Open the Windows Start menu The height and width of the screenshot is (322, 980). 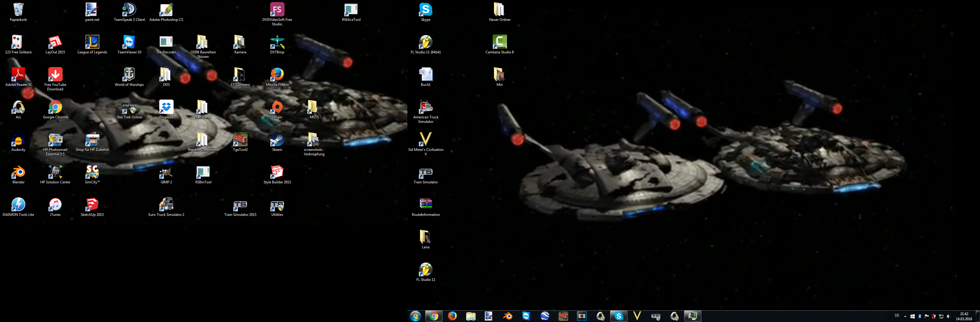pyautogui.click(x=415, y=316)
